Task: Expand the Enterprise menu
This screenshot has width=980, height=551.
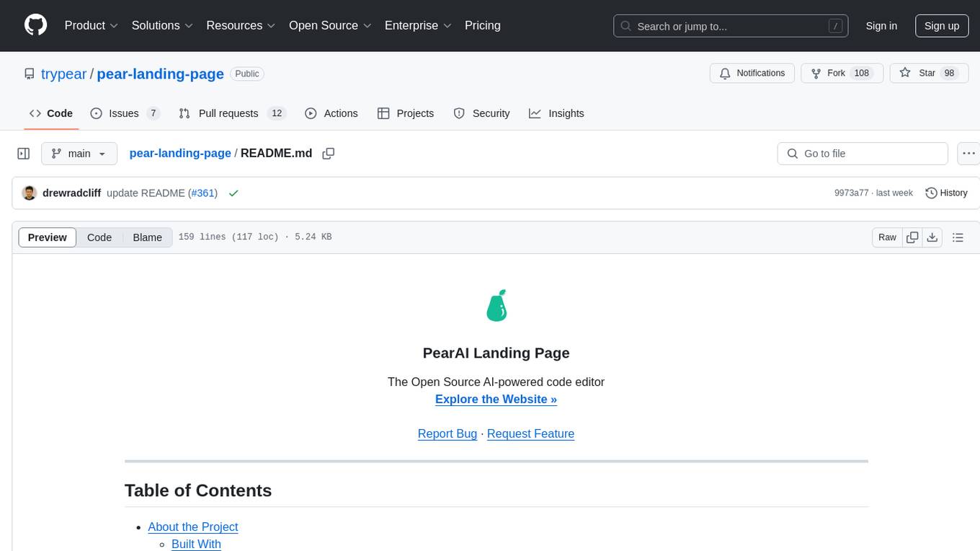Action: pyautogui.click(x=418, y=25)
